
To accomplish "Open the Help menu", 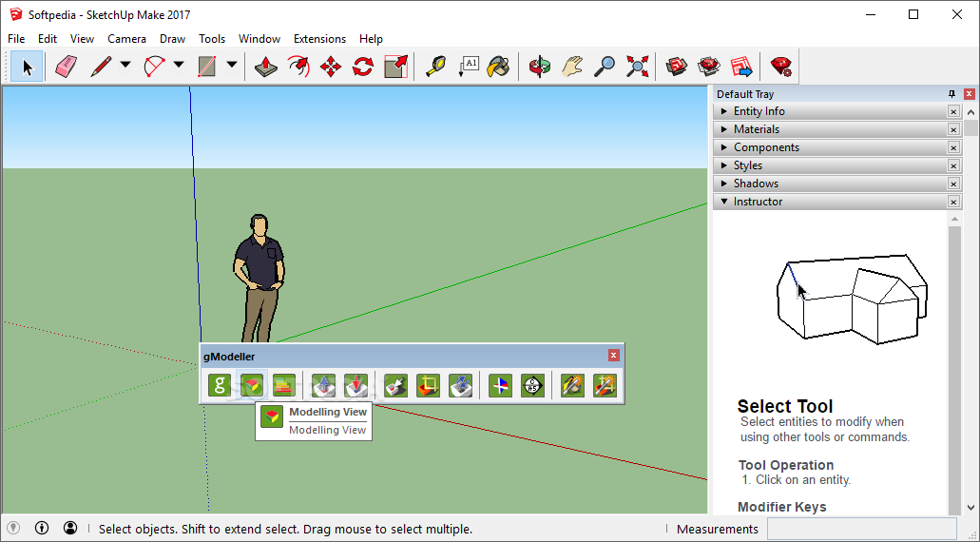I will pyautogui.click(x=371, y=39).
